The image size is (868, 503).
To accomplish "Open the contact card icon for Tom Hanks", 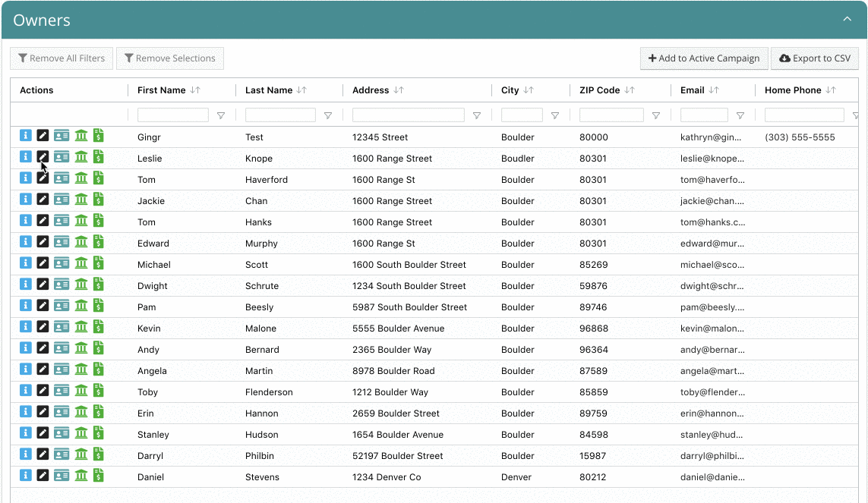I will click(x=62, y=222).
